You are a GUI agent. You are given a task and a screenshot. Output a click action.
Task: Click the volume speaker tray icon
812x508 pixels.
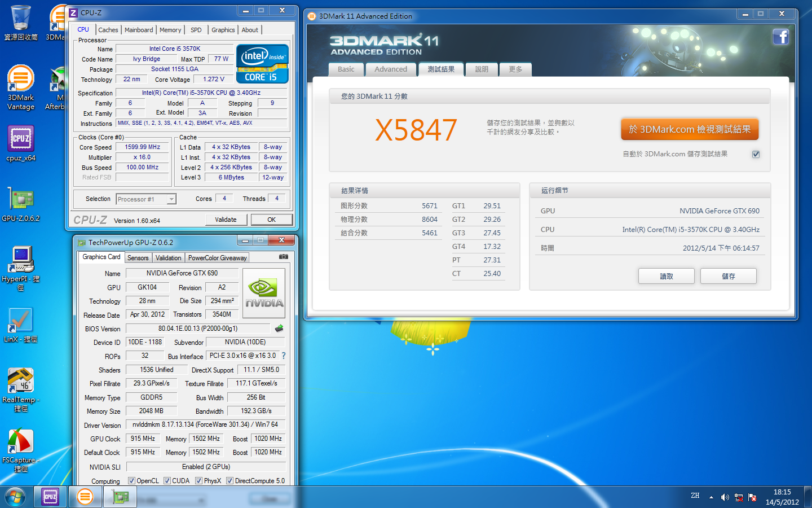(725, 497)
